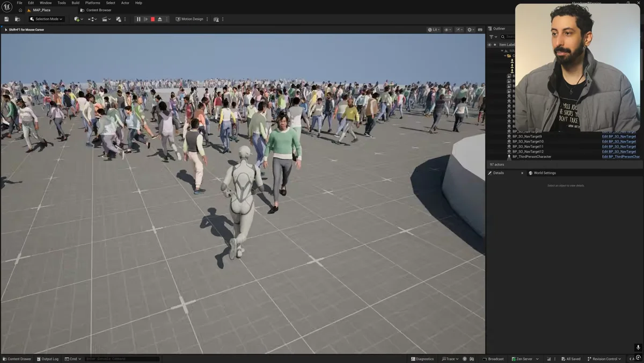The width and height of the screenshot is (644, 363).
Task: Open the add actor (cube plus) dropdown
Action: [x=78, y=19]
